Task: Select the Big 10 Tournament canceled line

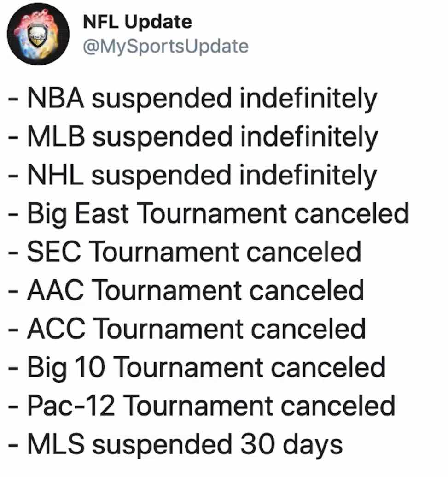Action: [x=197, y=368]
